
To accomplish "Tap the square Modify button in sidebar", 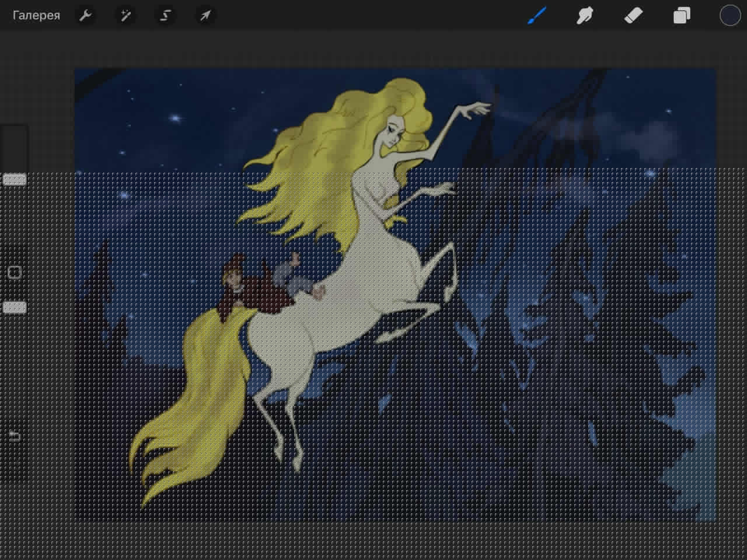I will 15,272.
